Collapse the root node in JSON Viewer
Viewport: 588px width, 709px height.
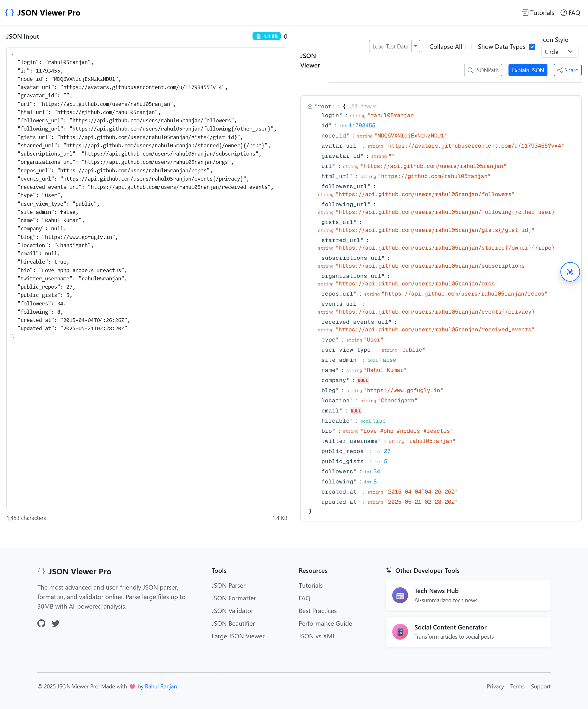point(310,106)
